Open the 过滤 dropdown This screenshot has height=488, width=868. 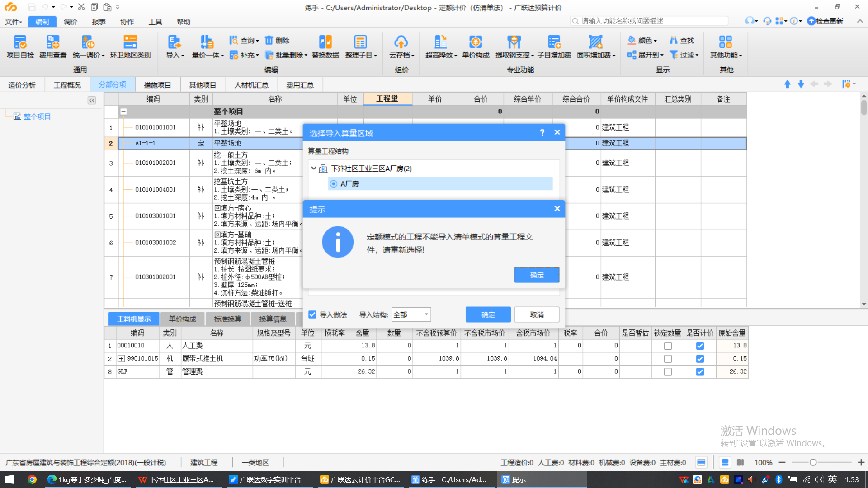(x=684, y=55)
